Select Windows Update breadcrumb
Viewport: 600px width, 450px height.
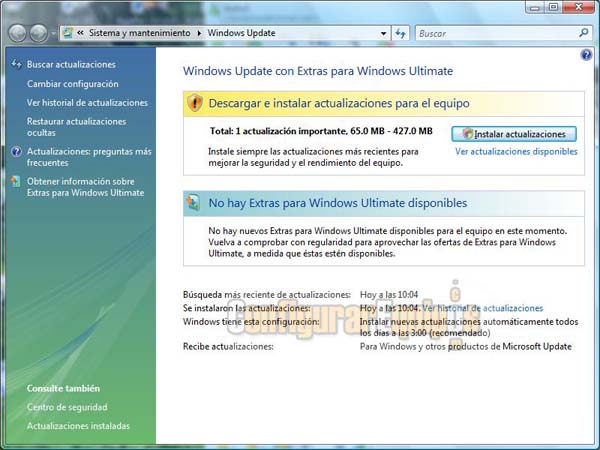tap(241, 33)
